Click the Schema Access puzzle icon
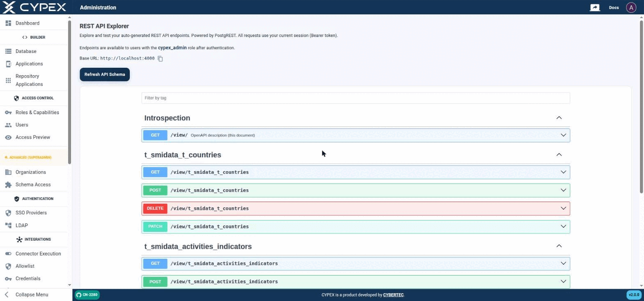Viewport: 644px width, 301px height. 8,185
